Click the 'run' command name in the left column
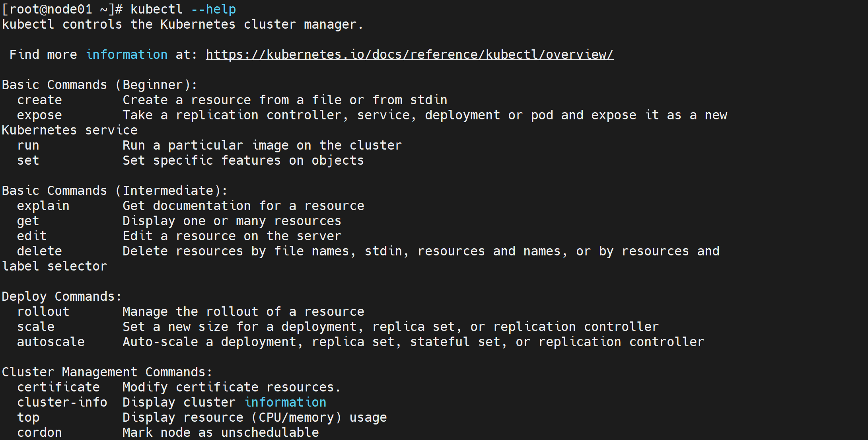 pyautogui.click(x=28, y=145)
